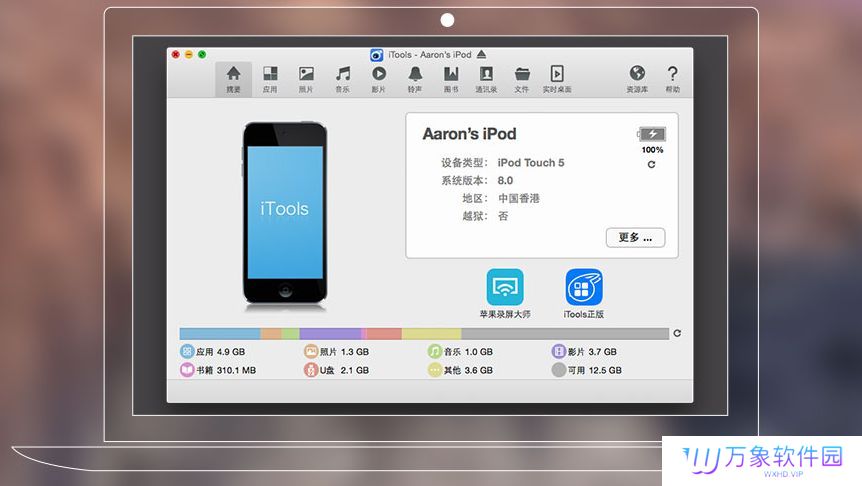Click the 100% battery percentage text
The image size is (862, 486).
pyautogui.click(x=653, y=150)
